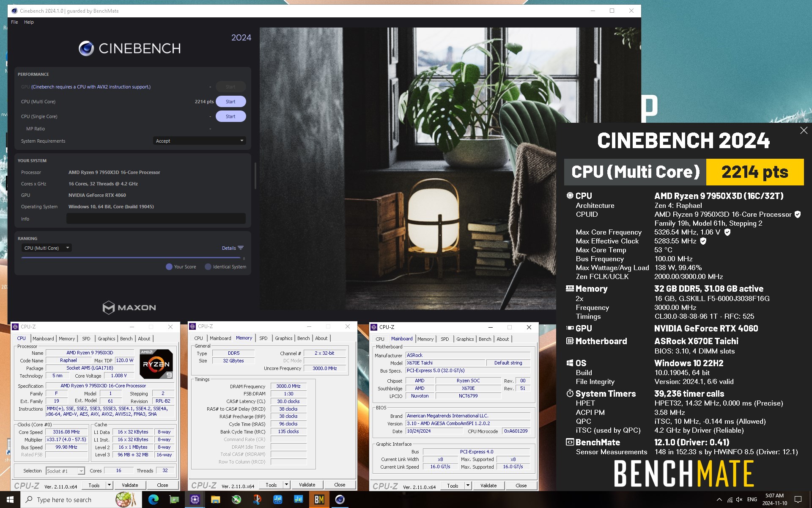Click the Identical System legend dot
The width and height of the screenshot is (812, 508).
click(x=208, y=267)
